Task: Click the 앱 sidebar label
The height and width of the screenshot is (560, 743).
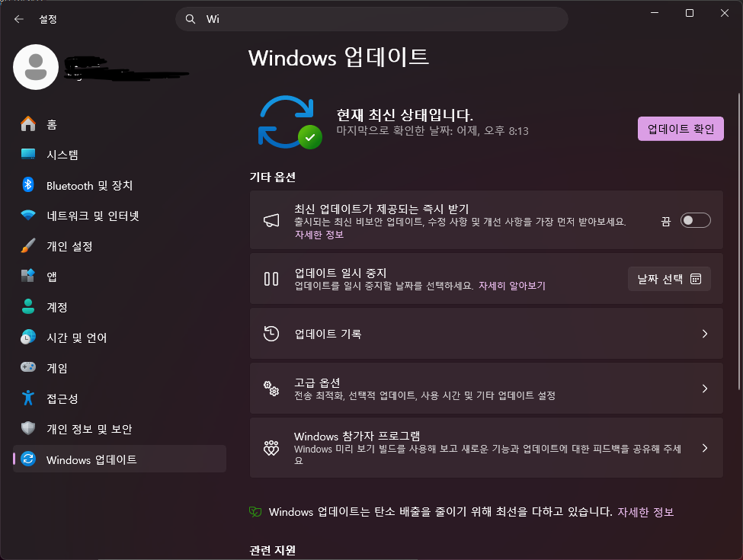Action: pyautogui.click(x=52, y=277)
